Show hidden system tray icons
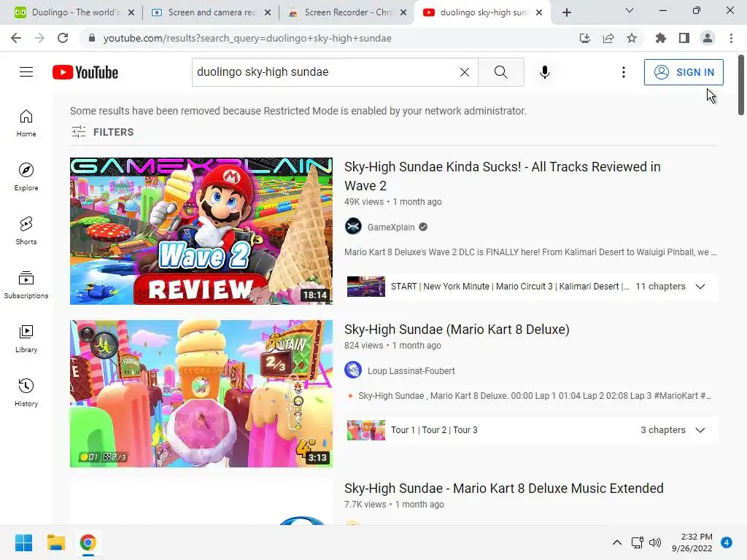Screen dimensions: 747x560 pos(617,542)
